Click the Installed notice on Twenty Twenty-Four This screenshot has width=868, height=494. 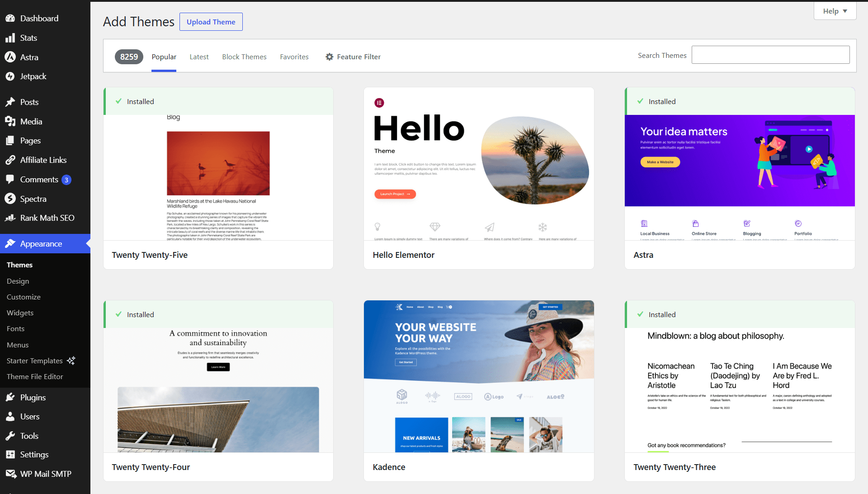coord(218,314)
